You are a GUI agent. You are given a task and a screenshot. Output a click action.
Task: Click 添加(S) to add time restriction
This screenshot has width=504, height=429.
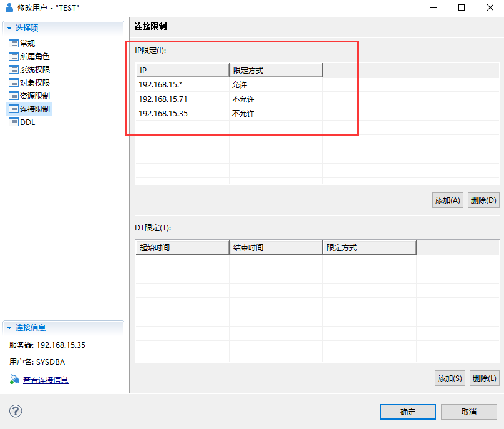tap(450, 378)
